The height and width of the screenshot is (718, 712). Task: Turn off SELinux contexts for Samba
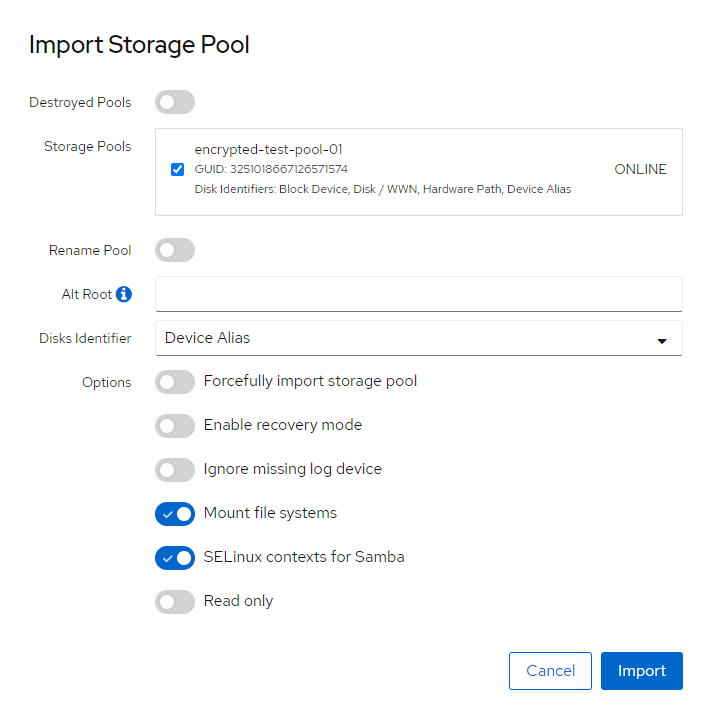click(x=175, y=558)
